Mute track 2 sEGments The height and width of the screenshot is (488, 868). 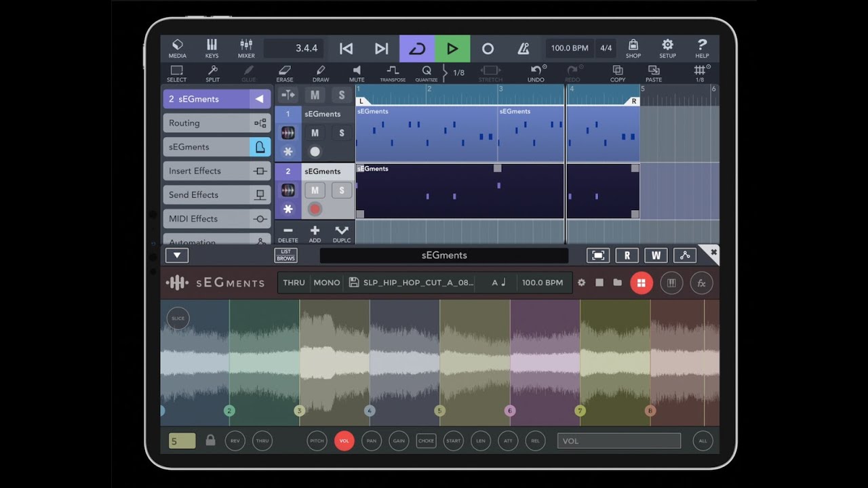pyautogui.click(x=315, y=190)
